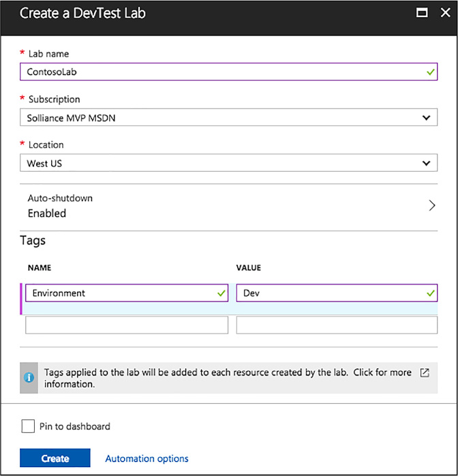Click the info icon beside Tags message
Viewport: 458px width, 476px height.
pyautogui.click(x=29, y=378)
